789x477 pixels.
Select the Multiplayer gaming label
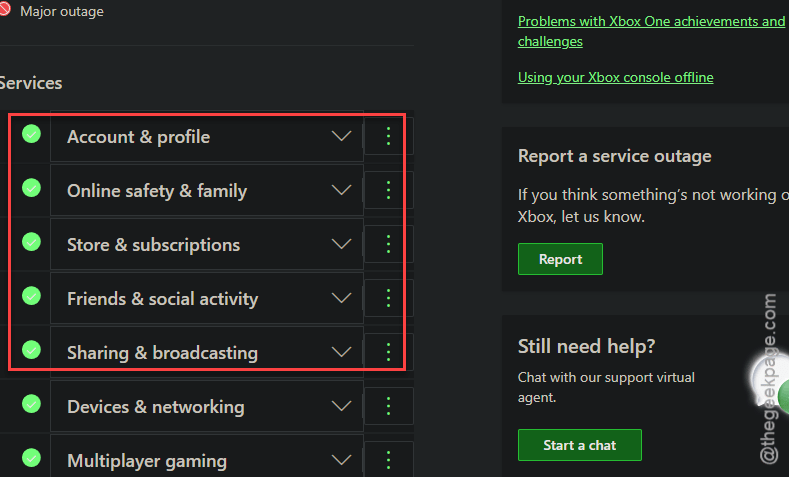[147, 461]
